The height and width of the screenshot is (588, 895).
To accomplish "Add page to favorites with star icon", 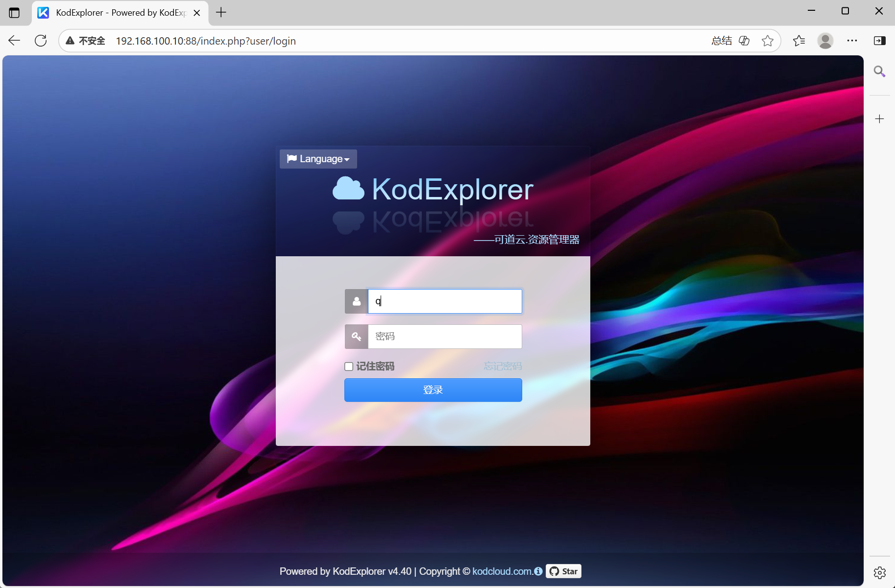I will click(768, 41).
